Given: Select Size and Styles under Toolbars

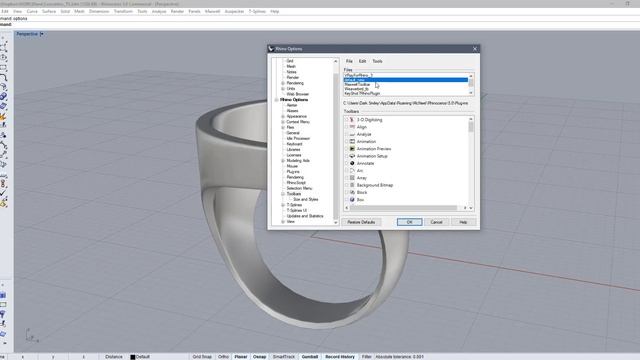Looking at the screenshot, I should (x=306, y=199).
